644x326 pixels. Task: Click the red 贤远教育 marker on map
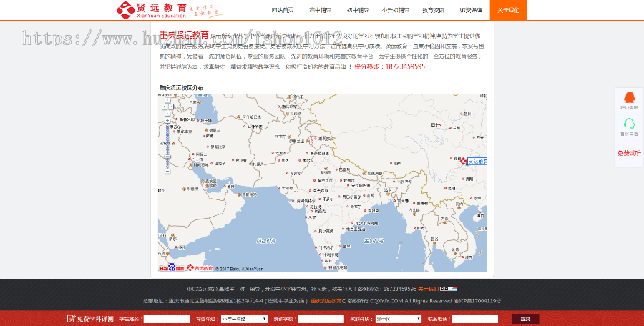464,161
